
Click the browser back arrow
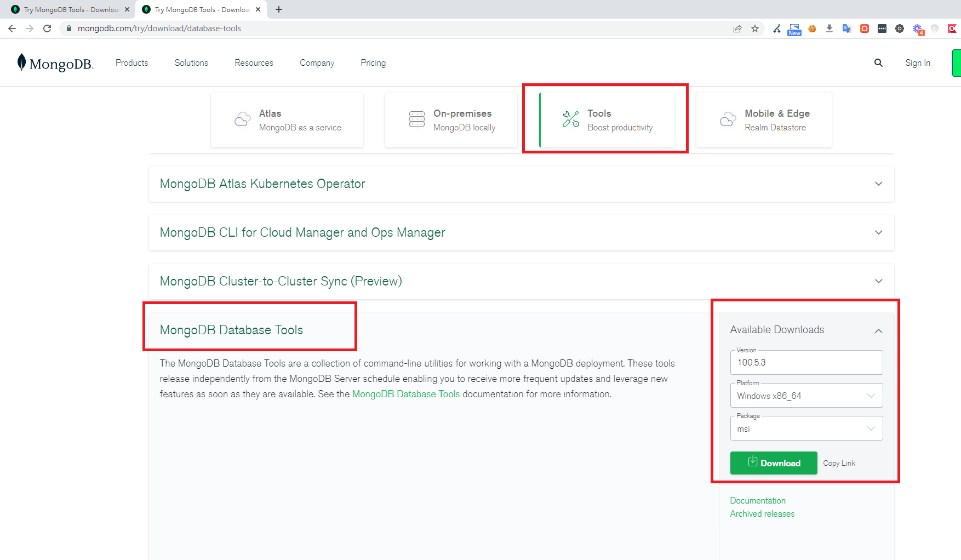[x=12, y=28]
